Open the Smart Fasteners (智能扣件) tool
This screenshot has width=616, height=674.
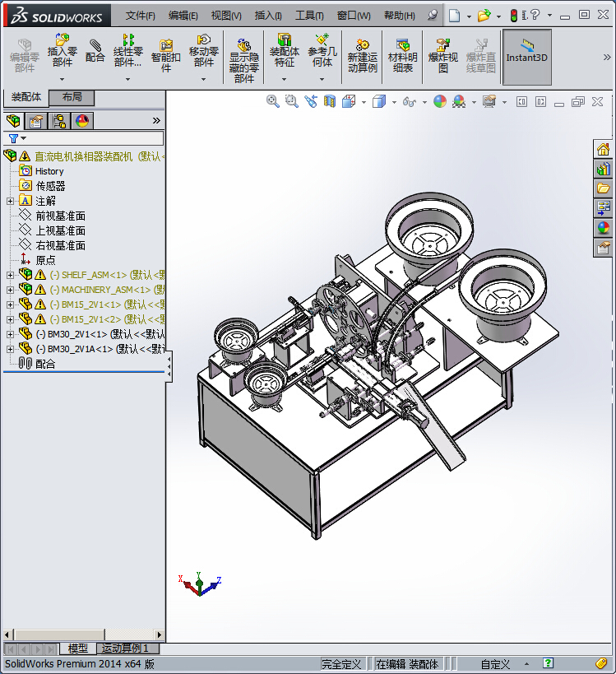click(x=166, y=56)
